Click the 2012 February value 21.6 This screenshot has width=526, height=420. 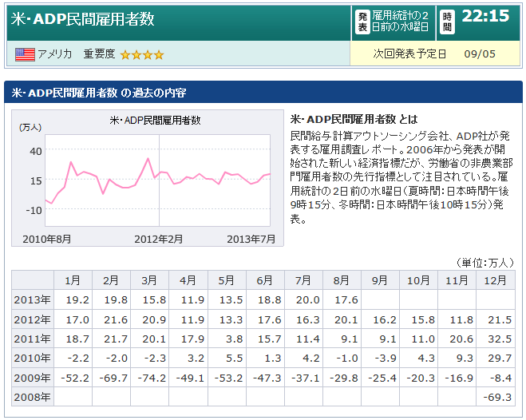click(116, 319)
